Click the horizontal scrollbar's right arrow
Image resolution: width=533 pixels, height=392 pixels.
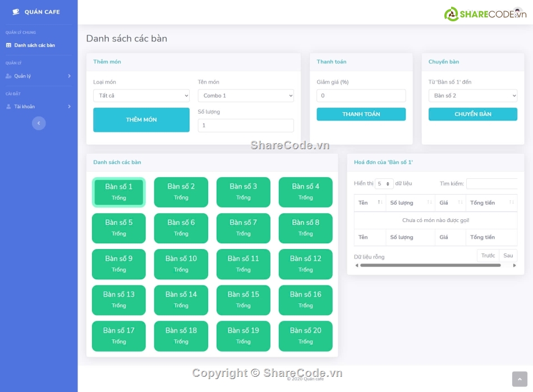click(x=514, y=265)
